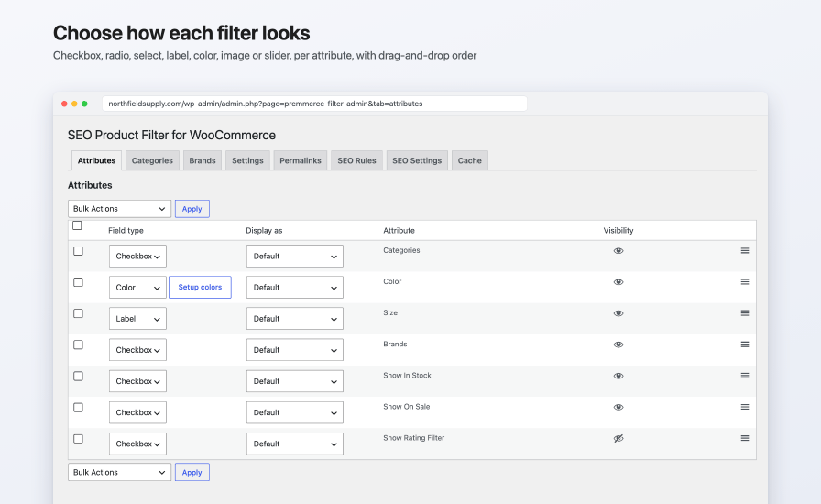Click the Attribute column header
The image size is (821, 504).
coord(399,231)
